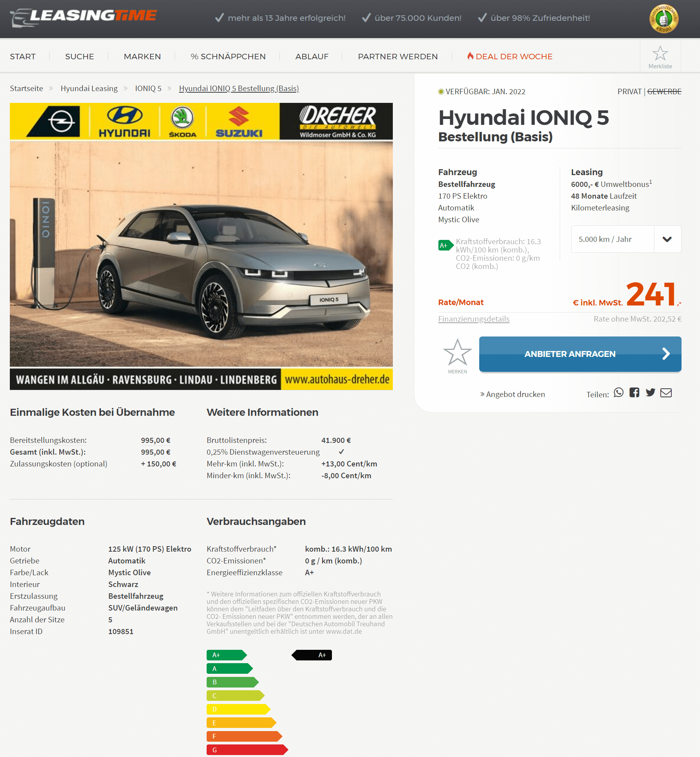Image resolution: width=700 pixels, height=757 pixels.
Task: Click the red G efficiency bar
Action: [x=247, y=750]
